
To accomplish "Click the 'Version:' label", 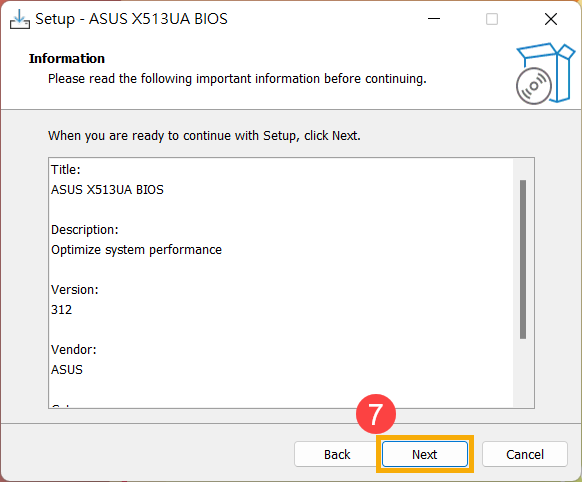I will [x=75, y=289].
